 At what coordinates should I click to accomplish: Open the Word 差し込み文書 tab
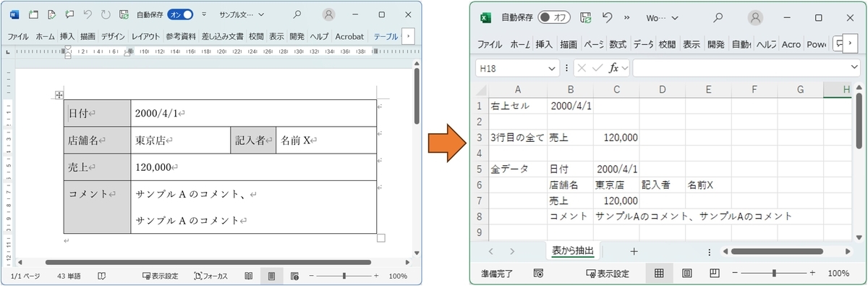tap(223, 35)
